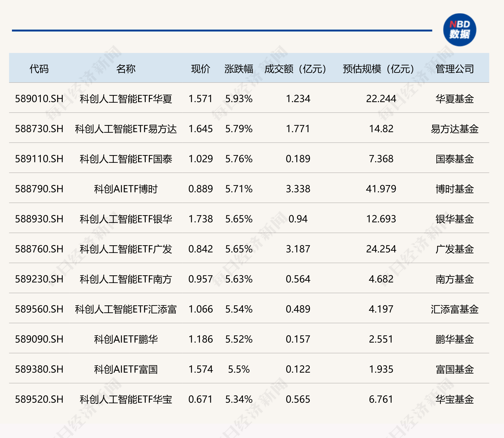
Task: Click the 代码 column header
Action: click(x=39, y=69)
